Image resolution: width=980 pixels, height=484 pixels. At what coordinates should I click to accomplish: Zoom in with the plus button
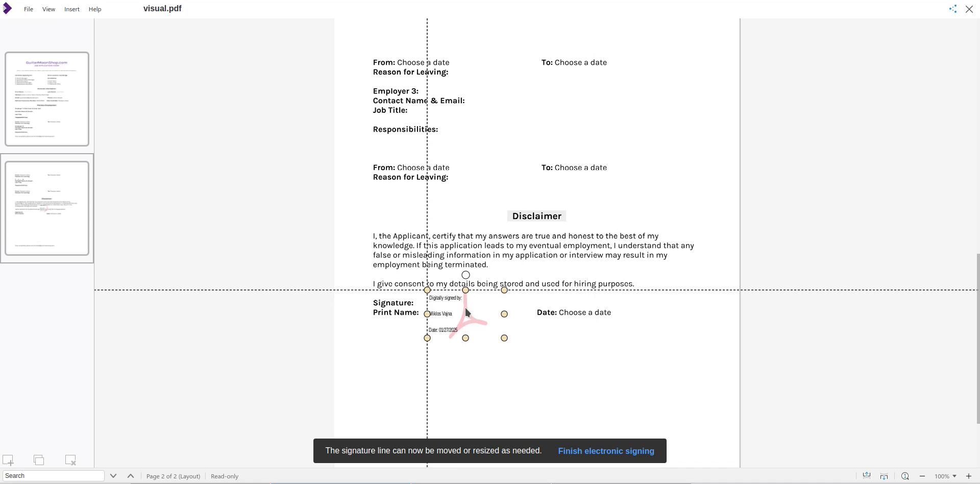[x=969, y=476]
